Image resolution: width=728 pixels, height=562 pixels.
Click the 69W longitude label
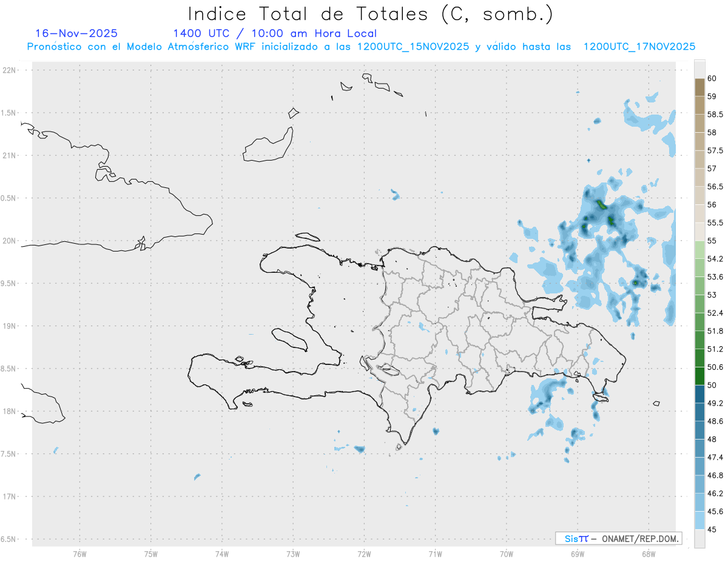(578, 554)
